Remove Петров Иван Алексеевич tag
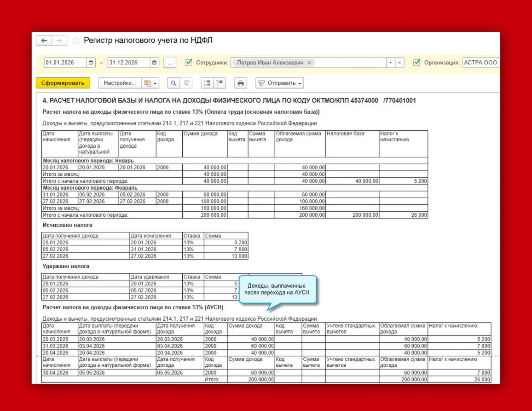This screenshot has width=532, height=411. coord(309,63)
